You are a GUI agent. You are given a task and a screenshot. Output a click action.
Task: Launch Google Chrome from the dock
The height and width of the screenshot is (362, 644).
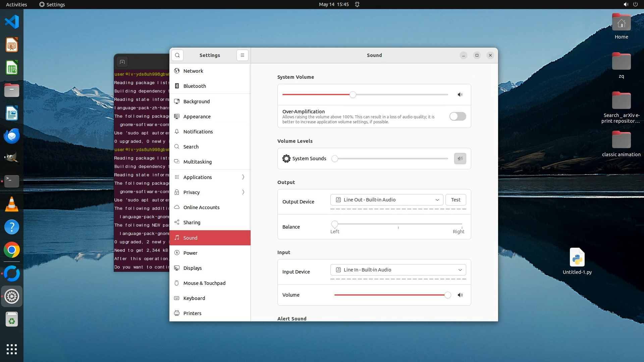[12, 250]
